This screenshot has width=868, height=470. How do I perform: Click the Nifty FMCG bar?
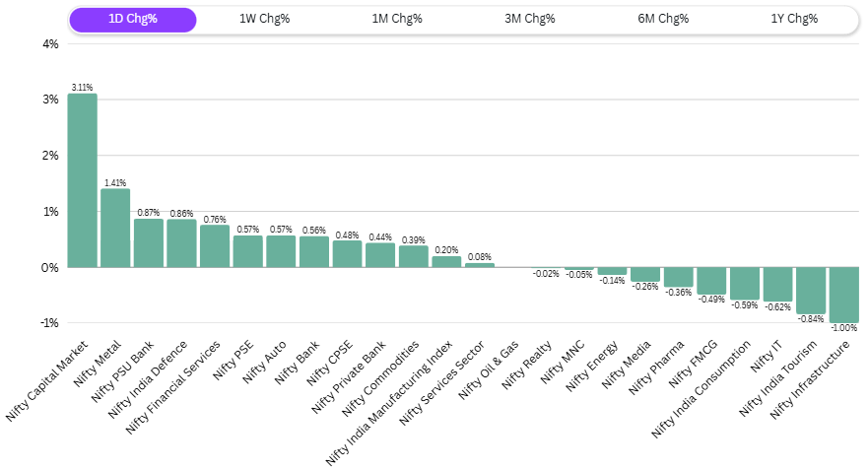coord(711,280)
